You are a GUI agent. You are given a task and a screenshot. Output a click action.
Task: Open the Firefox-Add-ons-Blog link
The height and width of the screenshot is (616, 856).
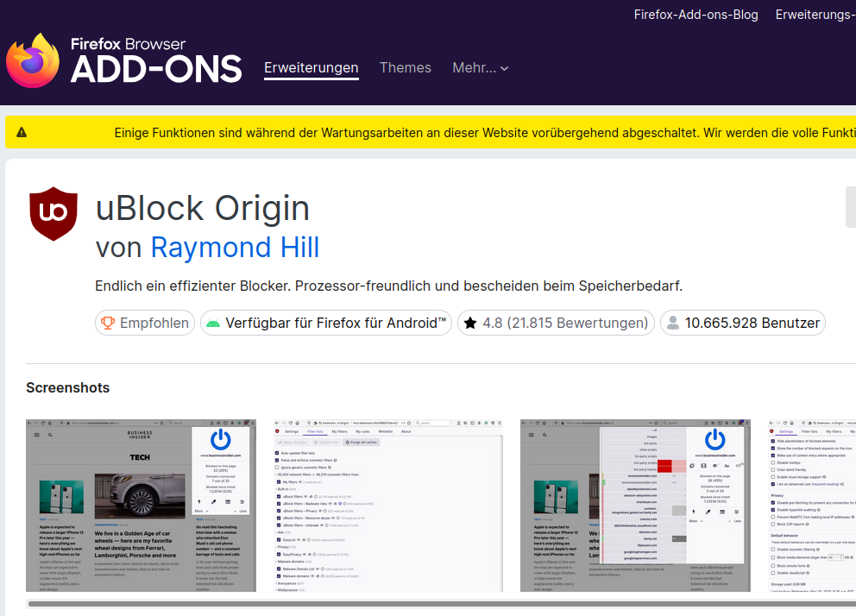click(696, 15)
